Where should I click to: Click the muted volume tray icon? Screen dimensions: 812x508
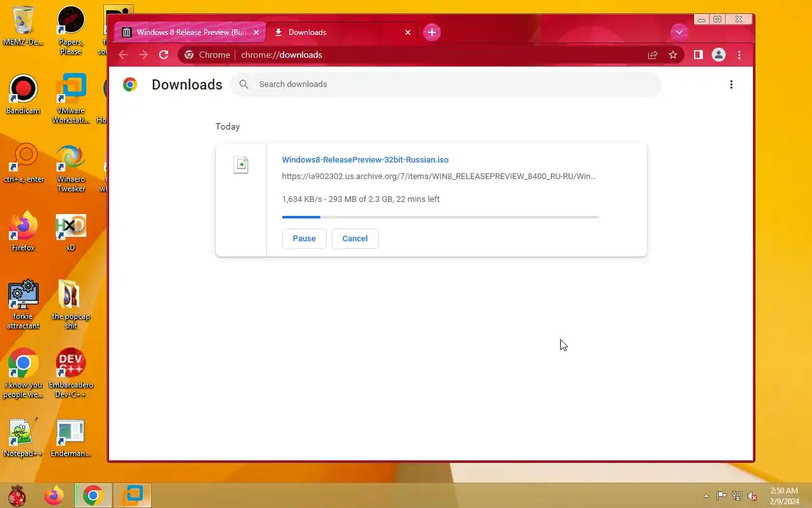click(x=752, y=496)
